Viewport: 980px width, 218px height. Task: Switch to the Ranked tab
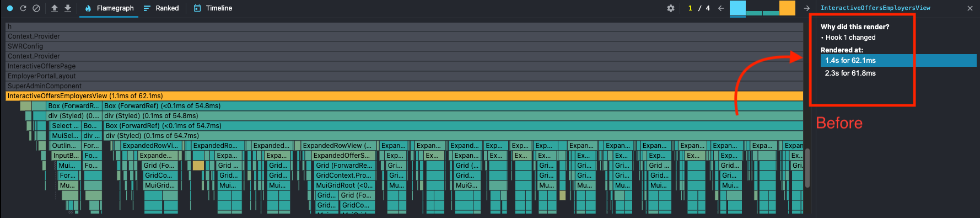click(x=161, y=8)
